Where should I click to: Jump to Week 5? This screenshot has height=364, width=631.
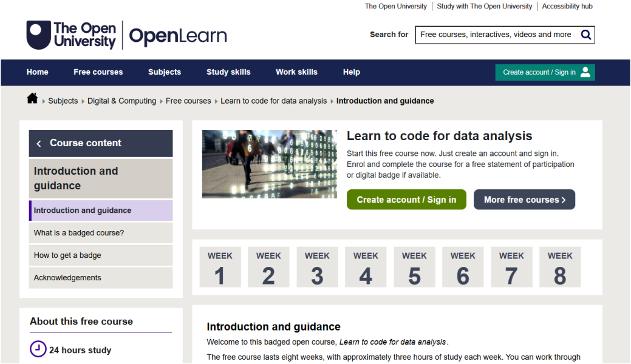click(x=415, y=267)
